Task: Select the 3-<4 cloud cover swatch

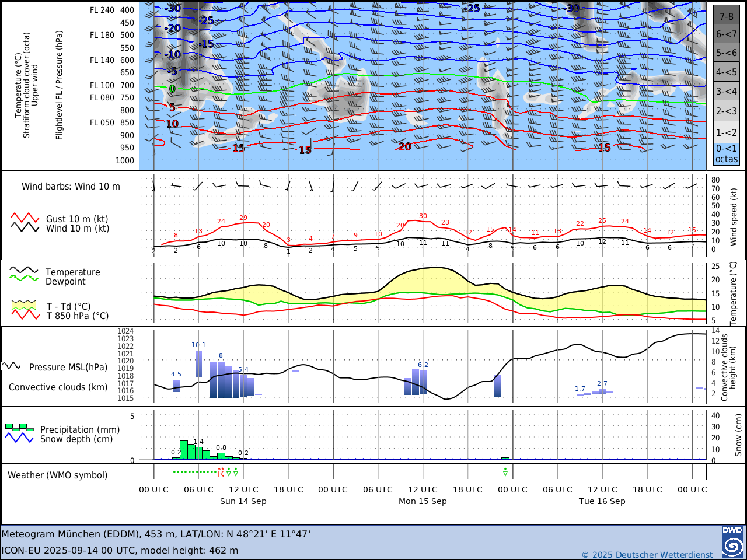Action: tap(727, 92)
